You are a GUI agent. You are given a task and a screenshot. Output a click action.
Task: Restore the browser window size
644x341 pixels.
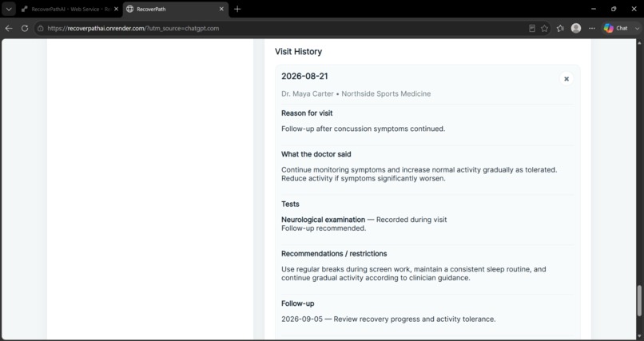pos(614,9)
